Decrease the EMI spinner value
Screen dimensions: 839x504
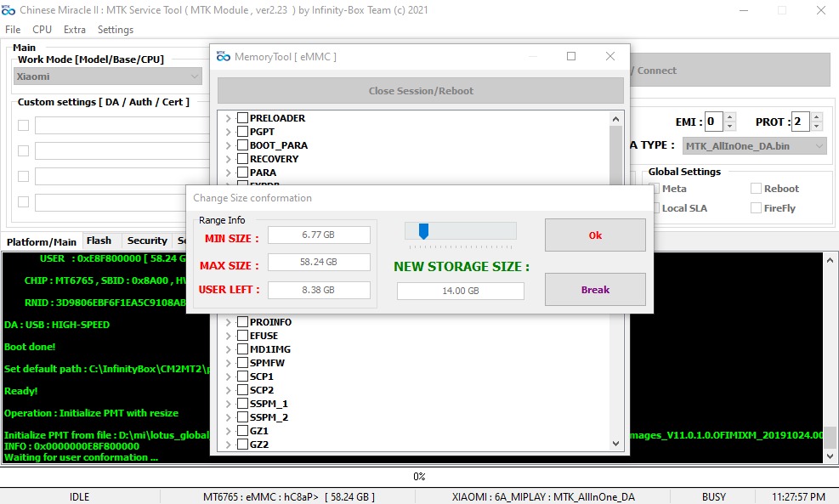(730, 127)
